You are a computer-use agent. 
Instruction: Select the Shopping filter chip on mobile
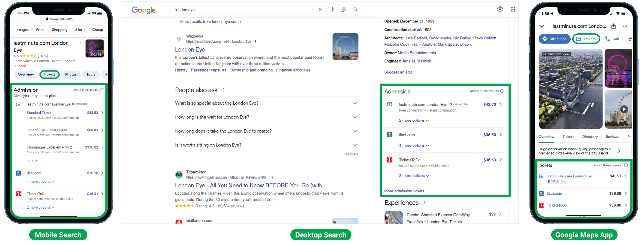[60, 30]
